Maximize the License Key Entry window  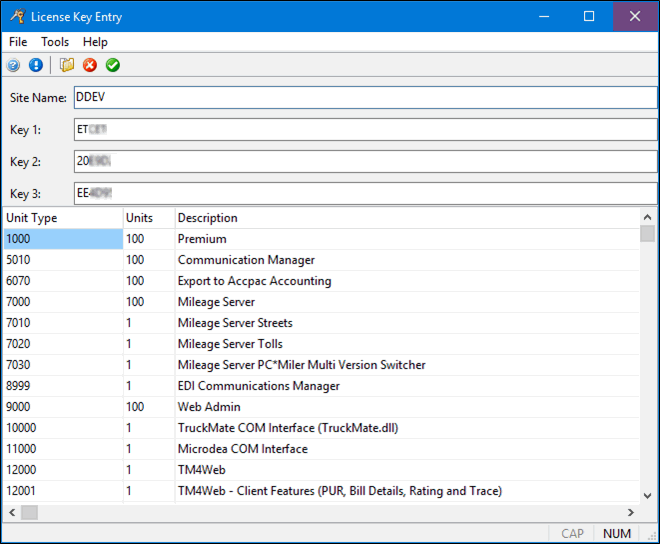pyautogui.click(x=589, y=16)
